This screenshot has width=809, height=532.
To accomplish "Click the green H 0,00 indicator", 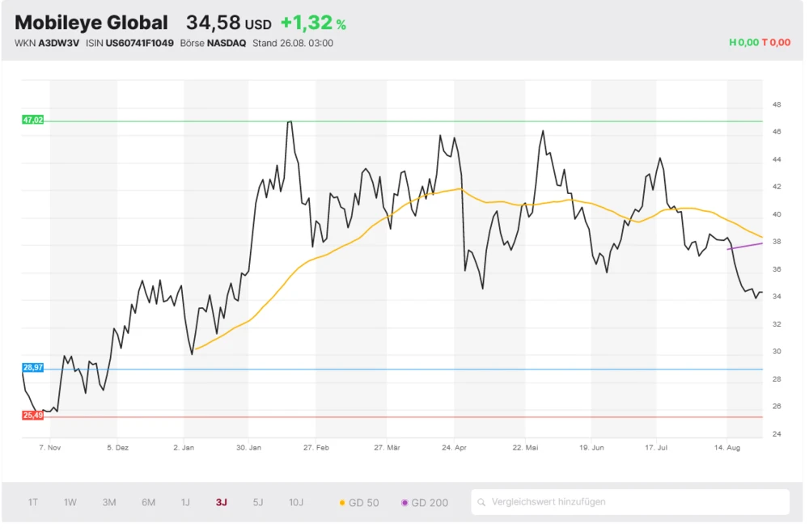I will pos(743,42).
